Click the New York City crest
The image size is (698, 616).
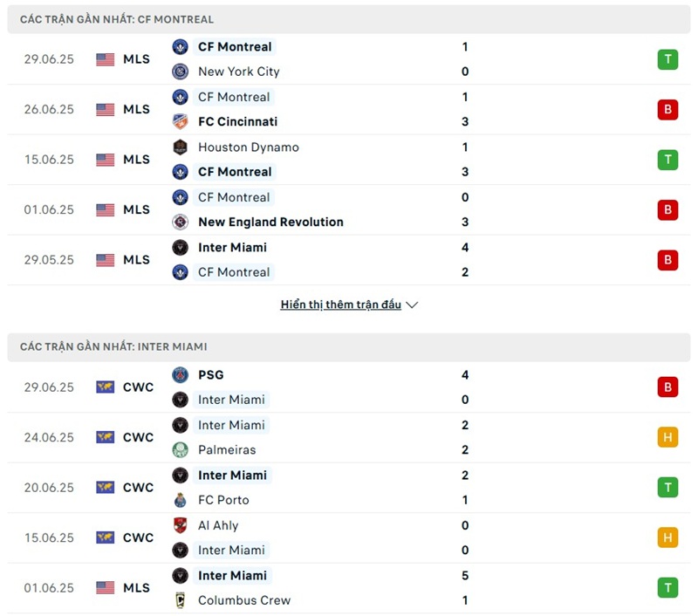point(180,72)
